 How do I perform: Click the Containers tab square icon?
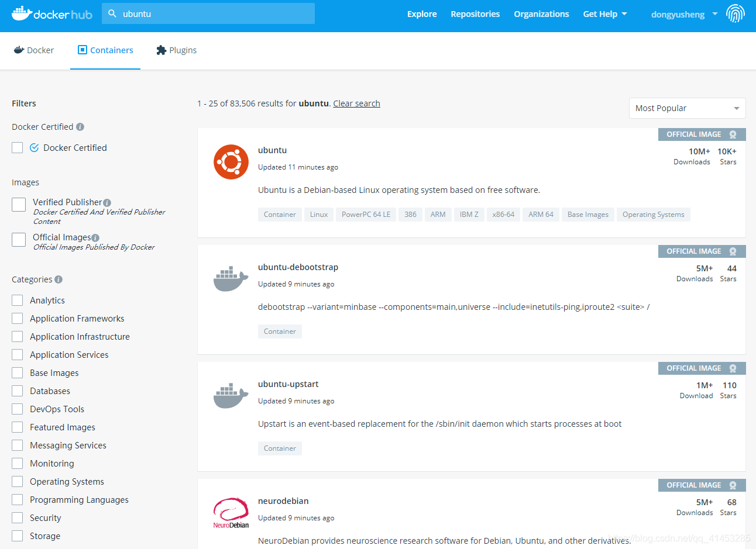pos(83,50)
